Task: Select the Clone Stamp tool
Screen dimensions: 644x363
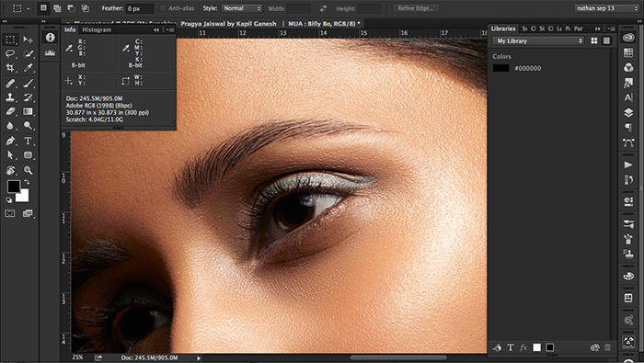Action: (10, 97)
